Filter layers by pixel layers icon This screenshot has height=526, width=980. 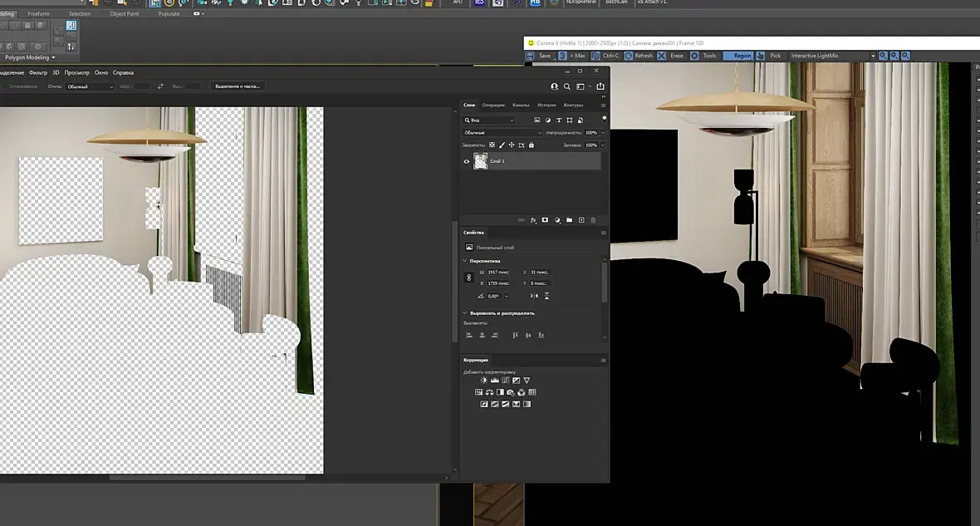click(537, 120)
